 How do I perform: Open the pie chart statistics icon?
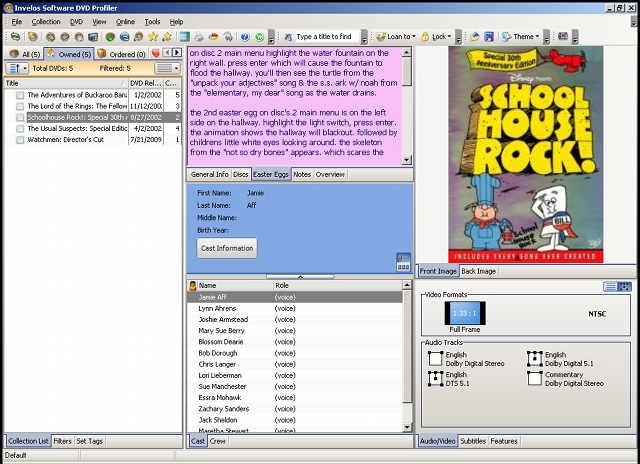click(x=213, y=37)
